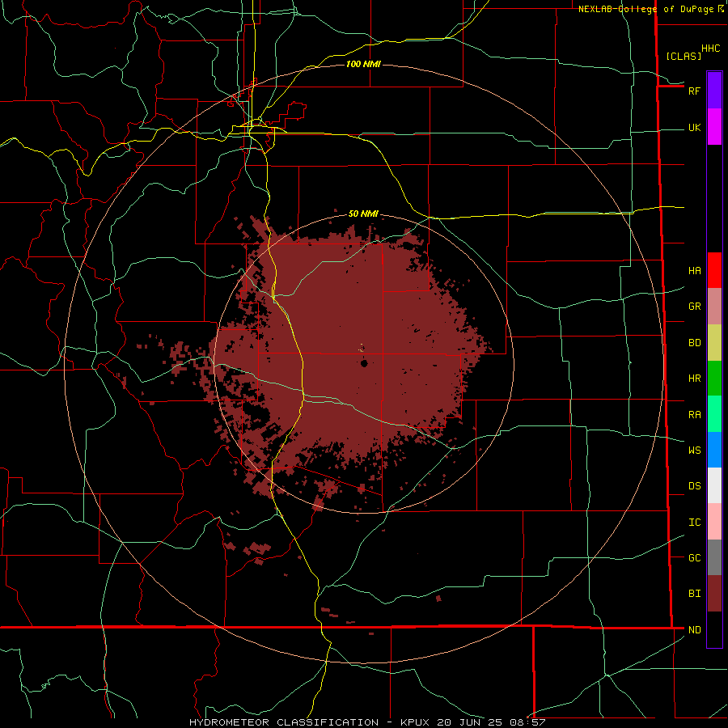Click the HA legend label
Viewport: 728px width, 728px height.
[694, 271]
